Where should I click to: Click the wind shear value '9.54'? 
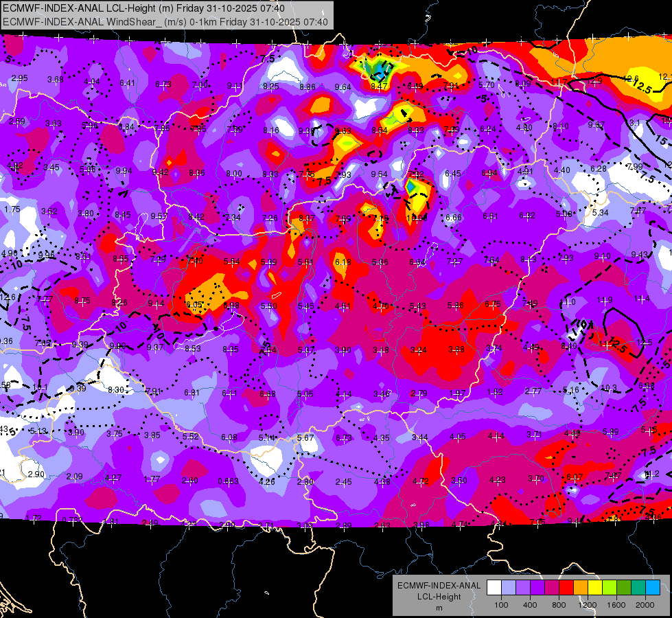(x=380, y=174)
